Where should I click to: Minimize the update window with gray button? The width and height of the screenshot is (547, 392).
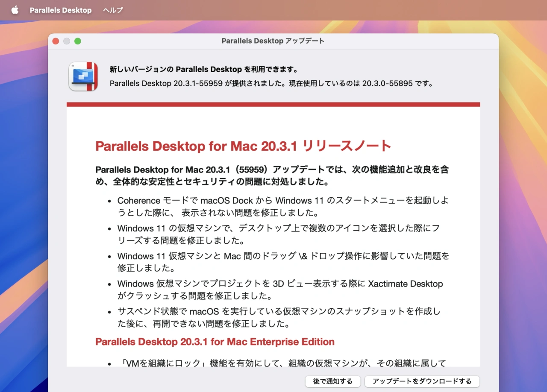(x=67, y=41)
